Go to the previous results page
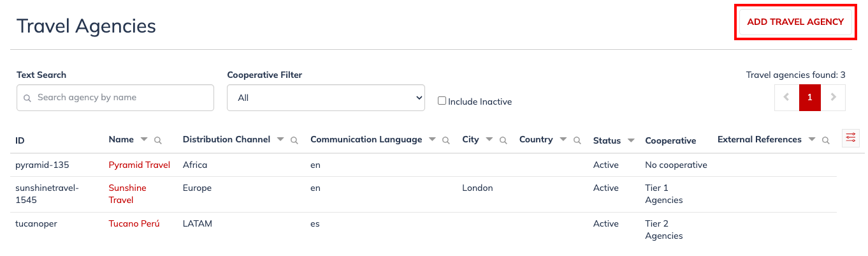This screenshot has width=868, height=256. click(x=786, y=98)
